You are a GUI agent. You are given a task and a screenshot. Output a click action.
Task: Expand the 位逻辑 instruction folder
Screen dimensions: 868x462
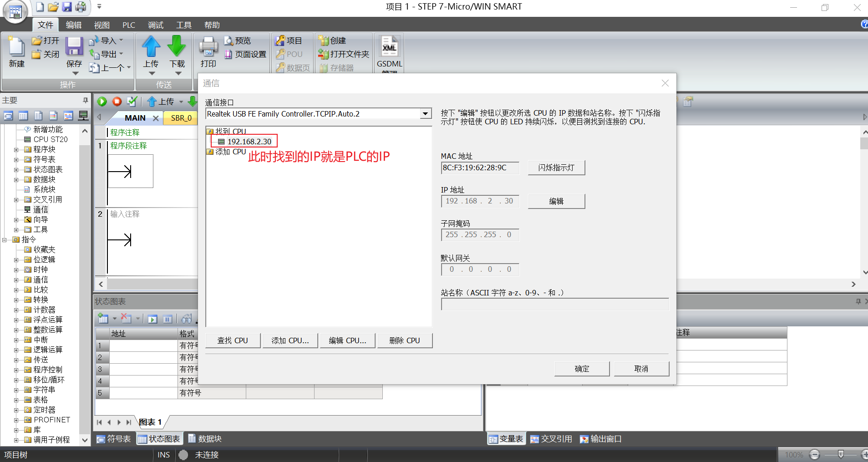(16, 259)
